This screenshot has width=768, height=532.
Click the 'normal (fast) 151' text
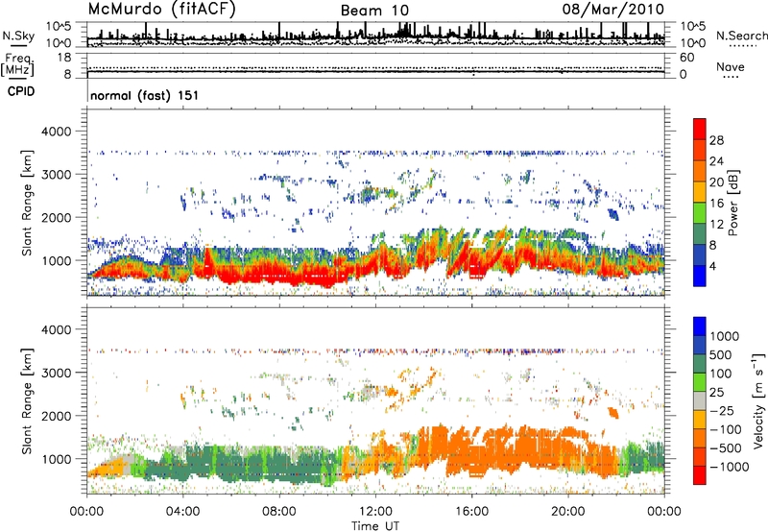pos(145,95)
